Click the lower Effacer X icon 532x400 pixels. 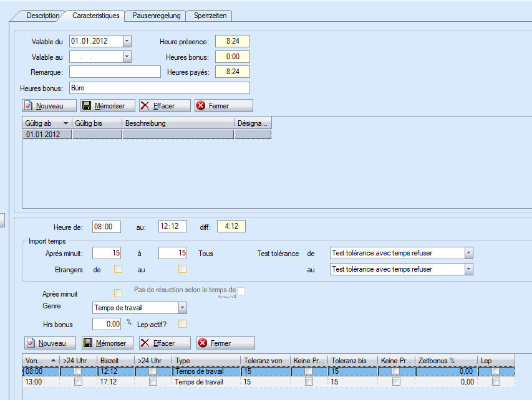tap(145, 343)
